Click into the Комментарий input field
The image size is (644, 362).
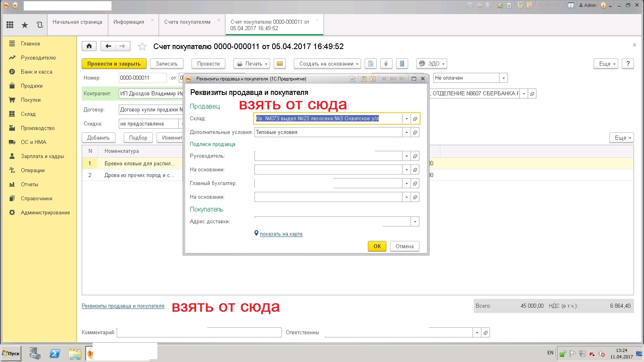[x=199, y=333]
